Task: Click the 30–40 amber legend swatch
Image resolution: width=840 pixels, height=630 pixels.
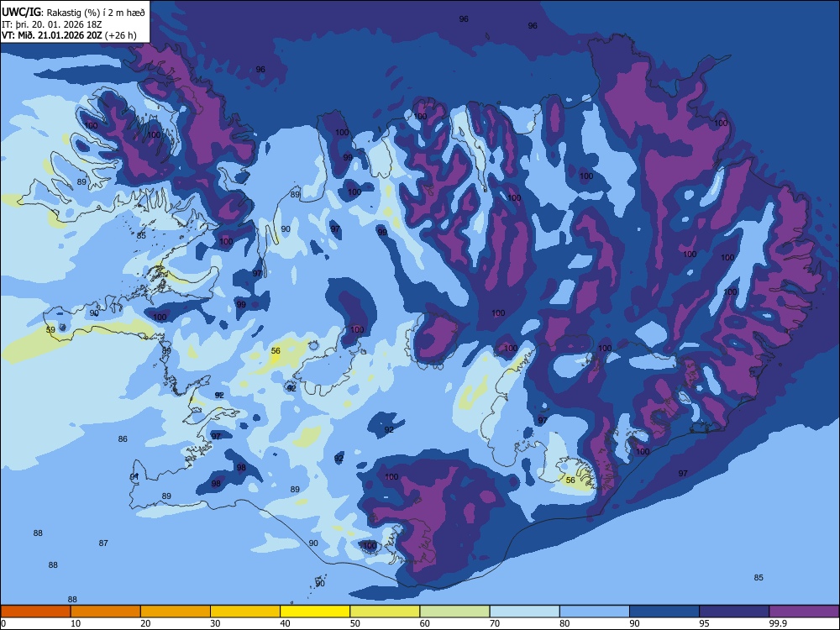Action: pos(245,612)
